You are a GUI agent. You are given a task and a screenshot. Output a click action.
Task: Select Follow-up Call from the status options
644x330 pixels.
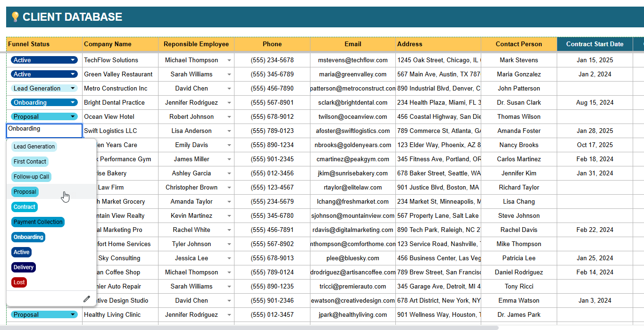click(31, 176)
